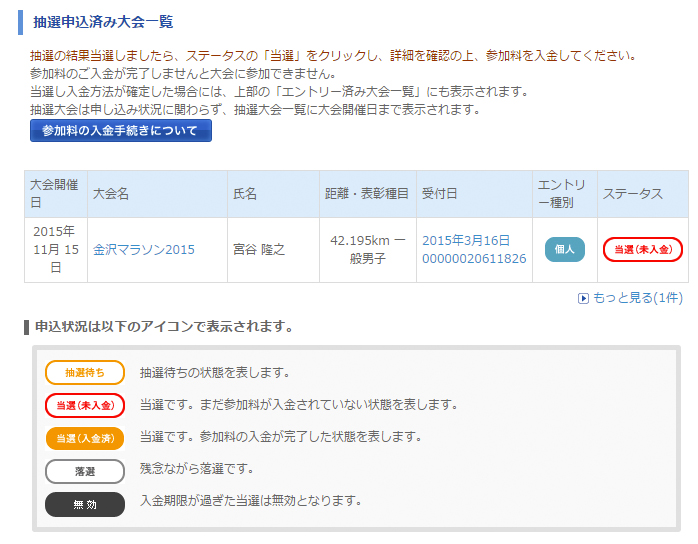Click the 抽選申込済み大会一覧 section heading
698x544 pixels.
tap(103, 21)
